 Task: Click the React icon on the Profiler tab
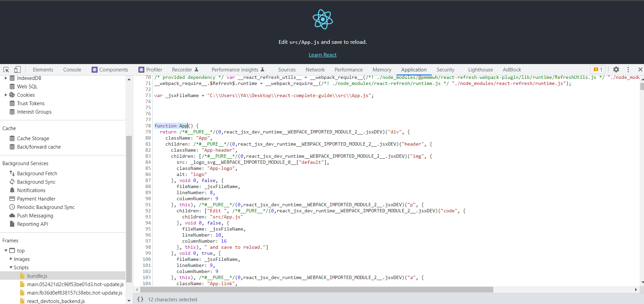(142, 69)
